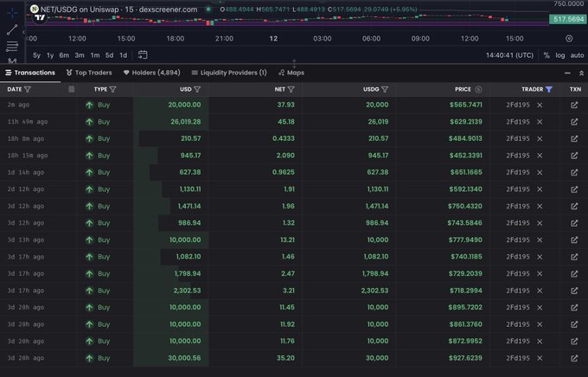Select the trend line drawing tool
The image size is (588, 377).
12,30
